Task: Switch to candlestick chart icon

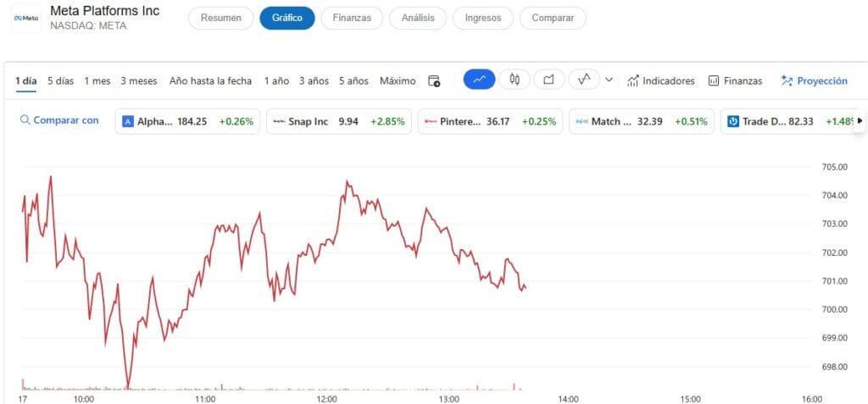Action: pyautogui.click(x=515, y=80)
